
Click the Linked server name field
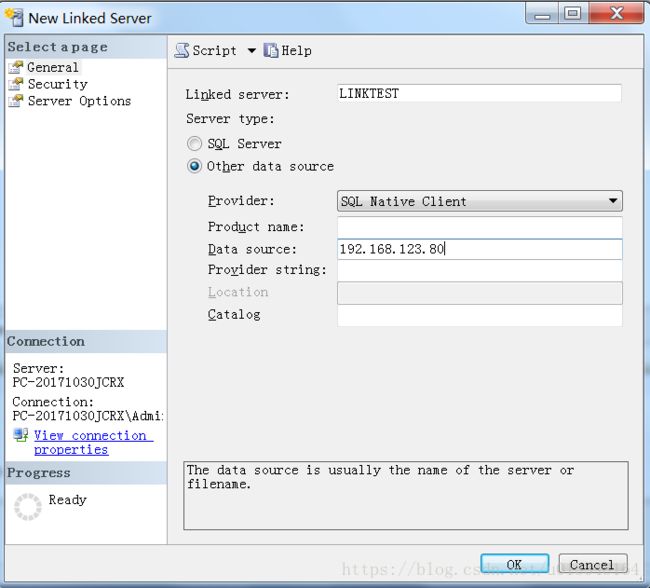tap(480, 94)
